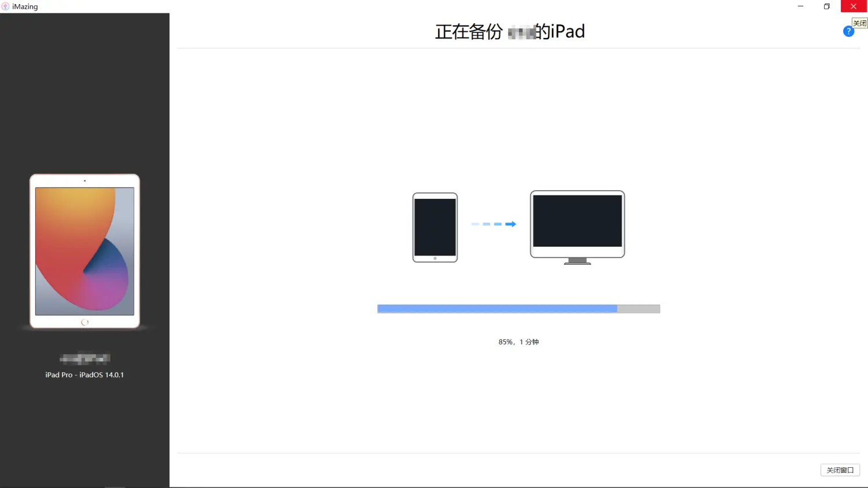The width and height of the screenshot is (868, 488).
Task: Click the blue help question mark icon
Action: click(x=848, y=32)
